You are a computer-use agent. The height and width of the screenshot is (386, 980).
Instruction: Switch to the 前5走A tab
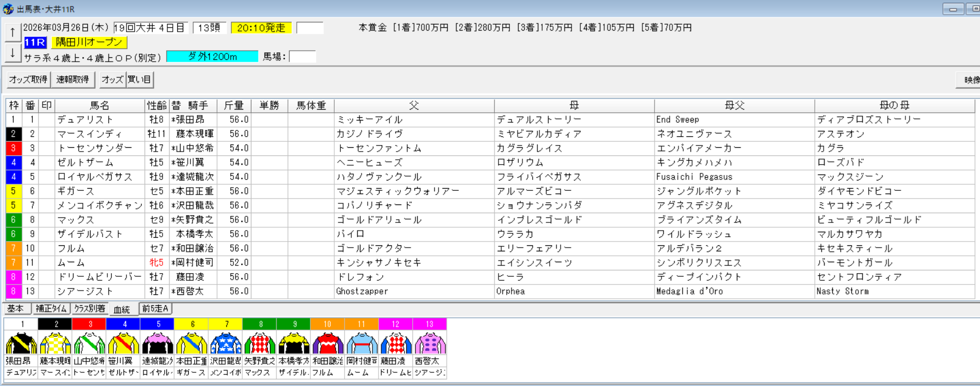click(155, 309)
